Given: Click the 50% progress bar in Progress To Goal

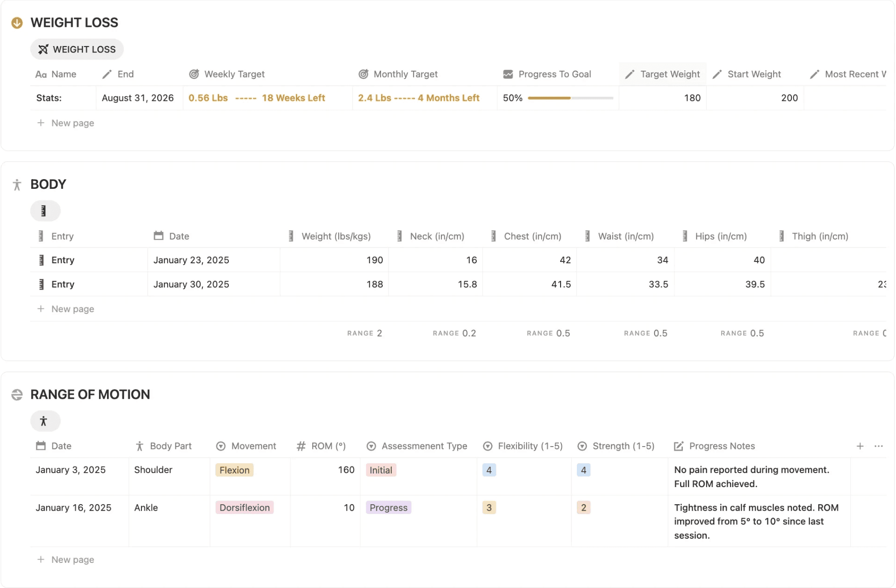Looking at the screenshot, I should (x=570, y=98).
